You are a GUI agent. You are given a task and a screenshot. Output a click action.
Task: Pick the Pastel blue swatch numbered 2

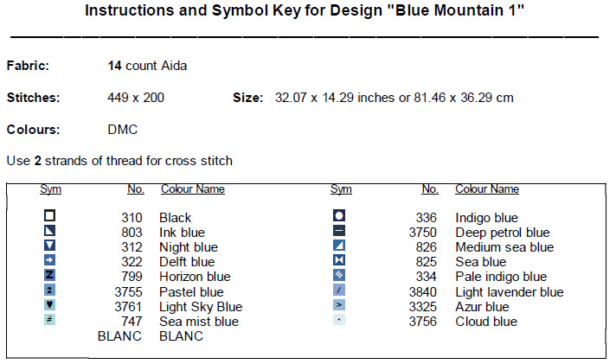pyautogui.click(x=50, y=291)
